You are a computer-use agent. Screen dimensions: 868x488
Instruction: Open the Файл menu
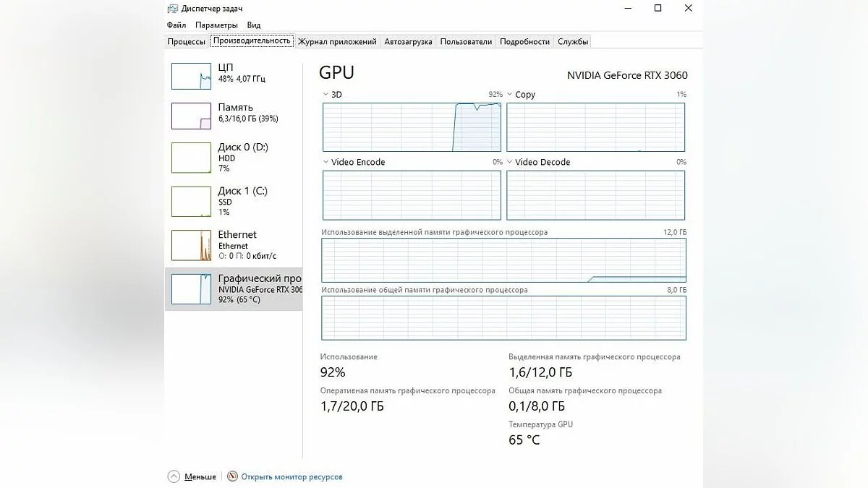176,25
